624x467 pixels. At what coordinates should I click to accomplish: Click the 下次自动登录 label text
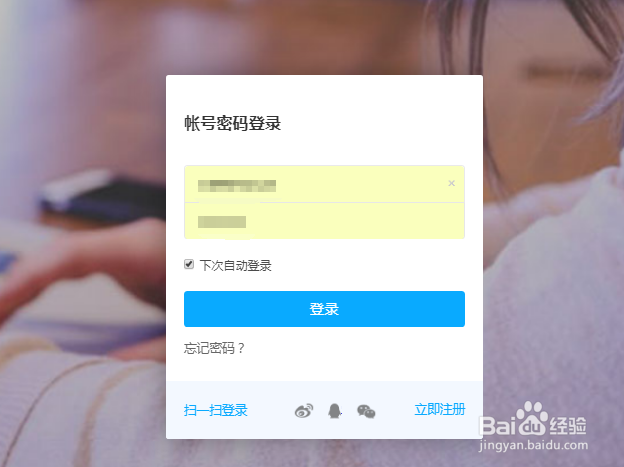tap(236, 266)
